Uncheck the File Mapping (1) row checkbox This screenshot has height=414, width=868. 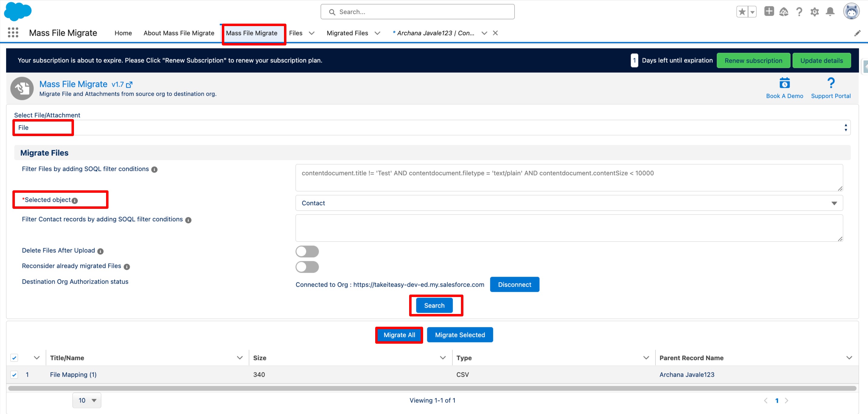(14, 375)
